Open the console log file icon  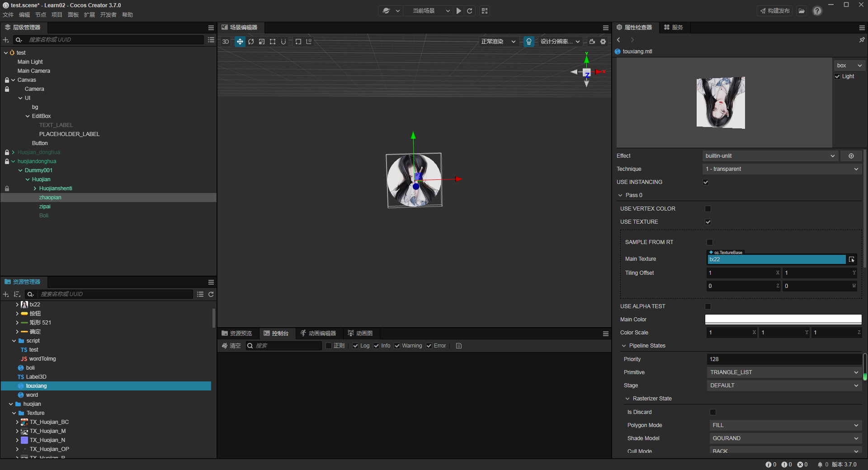(x=459, y=346)
